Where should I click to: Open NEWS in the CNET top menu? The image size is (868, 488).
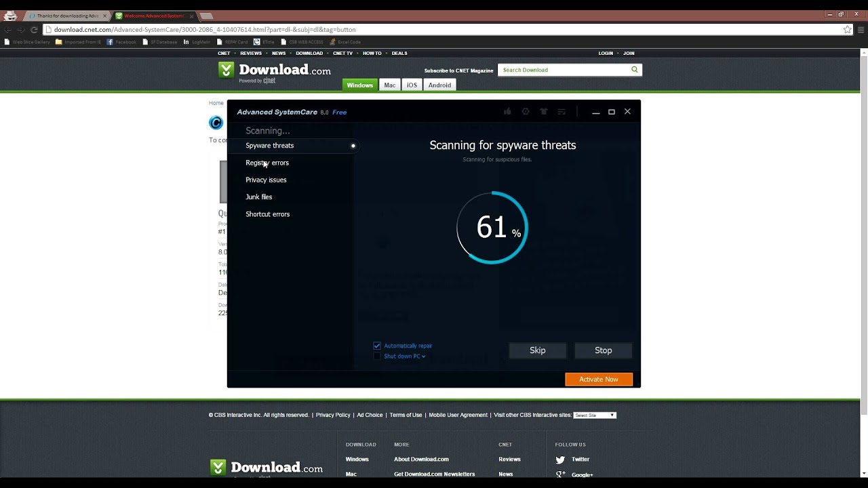point(279,53)
